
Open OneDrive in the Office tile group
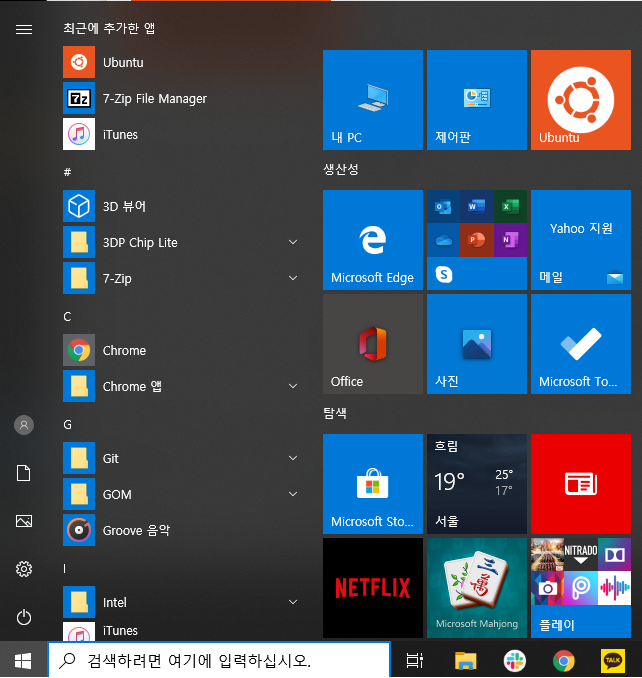443,240
